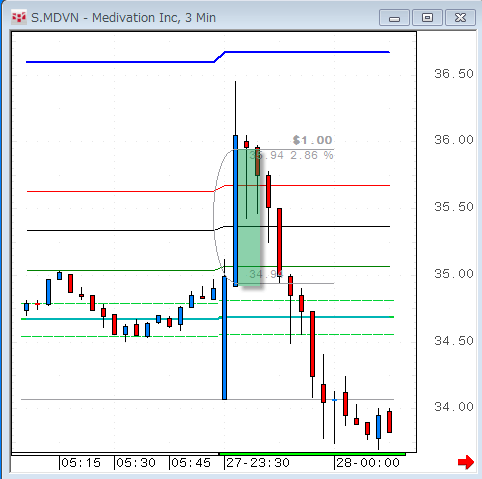Click the 36.00 price axis label
Screen dimensions: 482x479
click(x=454, y=140)
